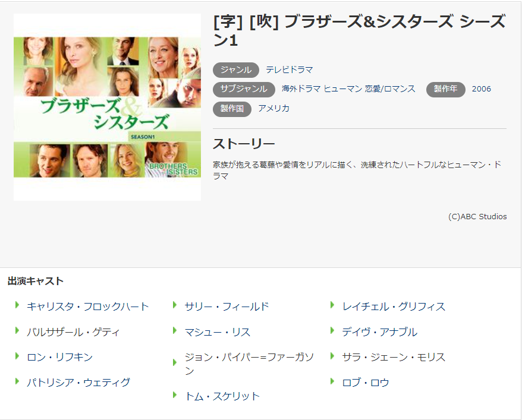Click the 出演キャスト section heading
The width and height of the screenshot is (522, 420).
click(x=35, y=281)
